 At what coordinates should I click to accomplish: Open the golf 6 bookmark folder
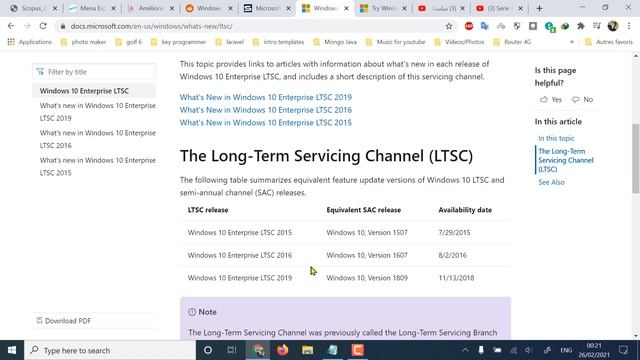(129, 42)
